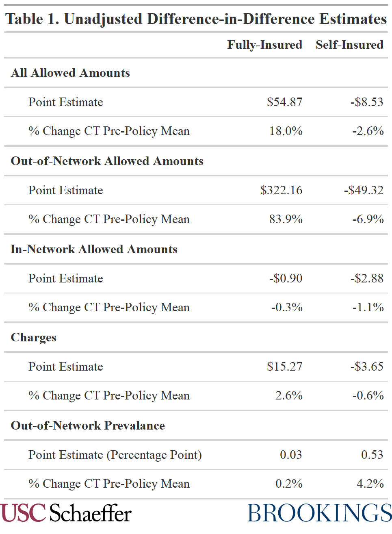392x534 pixels.
Task: Click the 0.53 percentage point value
Action: [372, 455]
